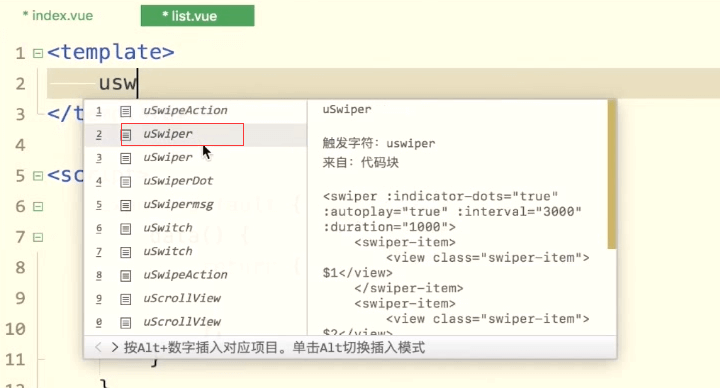This screenshot has width=720, height=388.
Task: Click snippet icon of uScrollView item 9
Action: 125,299
